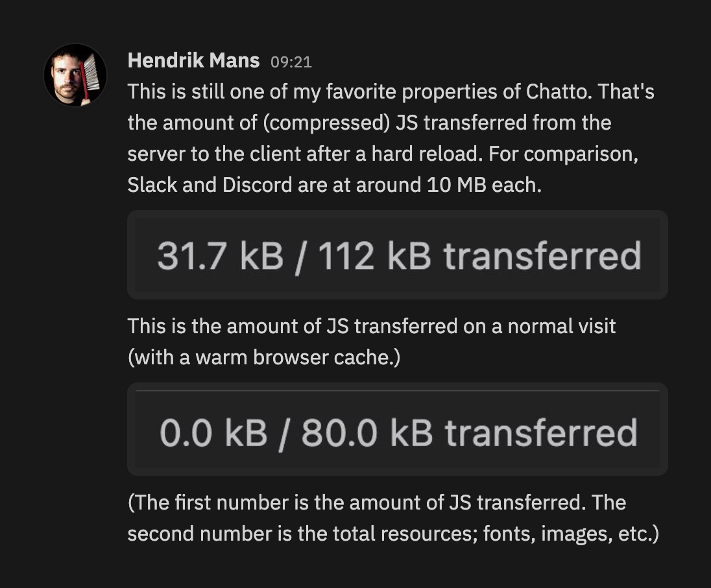This screenshot has height=588, width=711.
Task: Open the Hendrik Mans username link
Action: tap(193, 61)
